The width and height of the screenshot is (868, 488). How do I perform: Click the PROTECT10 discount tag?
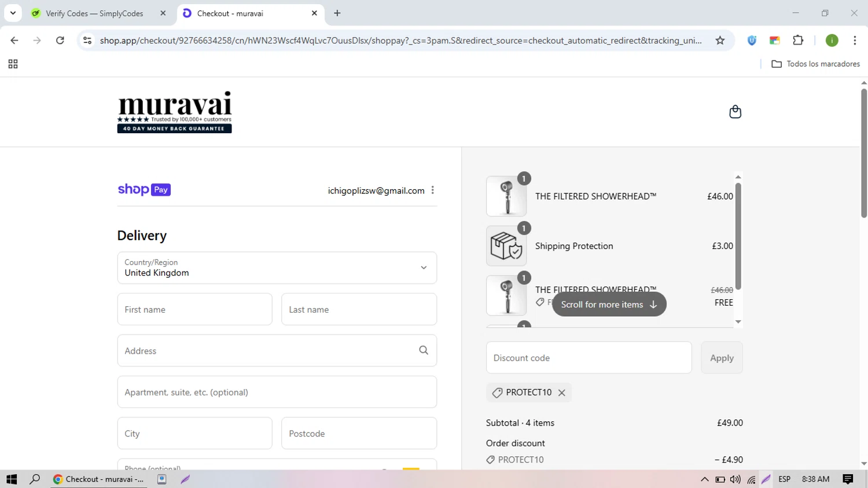(x=528, y=392)
